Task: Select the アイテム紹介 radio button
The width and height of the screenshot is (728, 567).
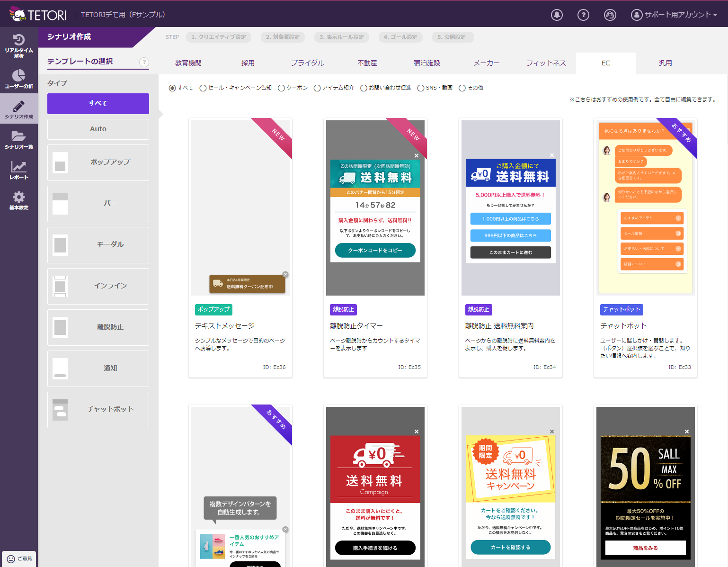Action: [317, 88]
